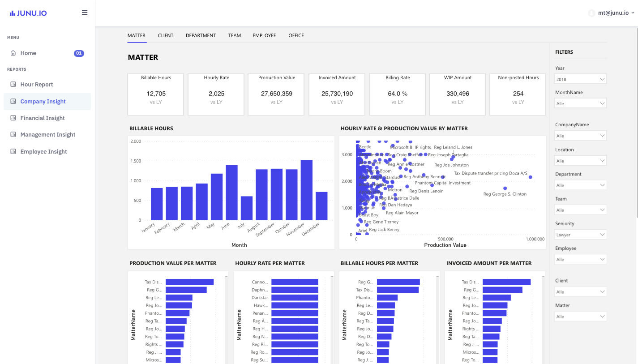Screen dimensions: 638x364
Task: Click the user avatar icon top right
Action: [591, 13]
